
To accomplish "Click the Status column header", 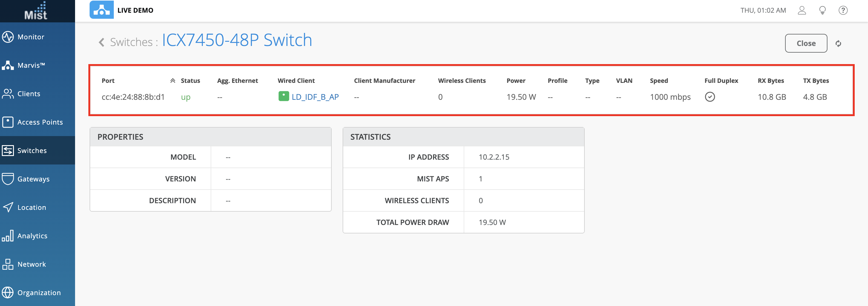I will click(x=190, y=81).
